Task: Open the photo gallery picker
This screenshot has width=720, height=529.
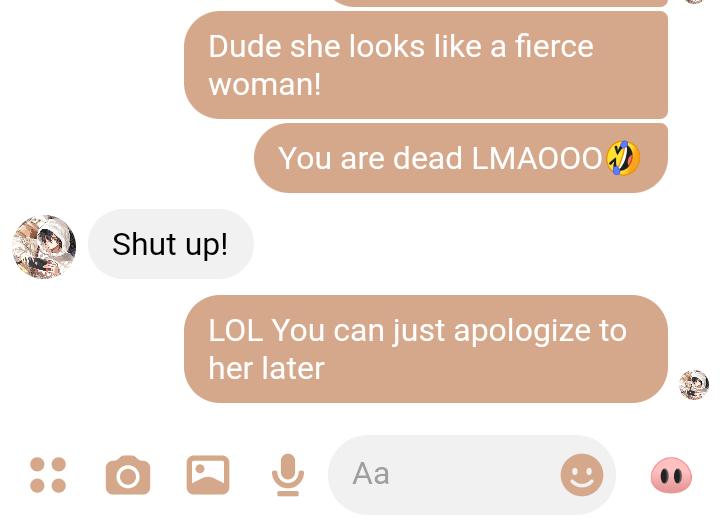Action: [x=208, y=475]
